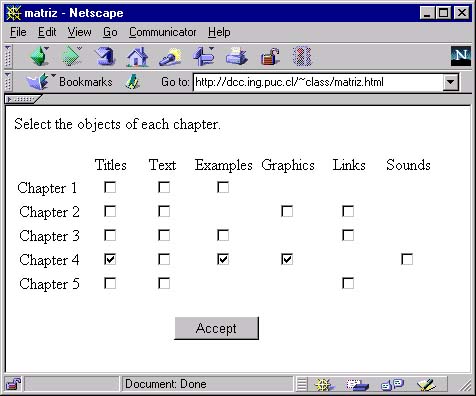Open the Search flashlight icon
The image size is (476, 396).
170,57
